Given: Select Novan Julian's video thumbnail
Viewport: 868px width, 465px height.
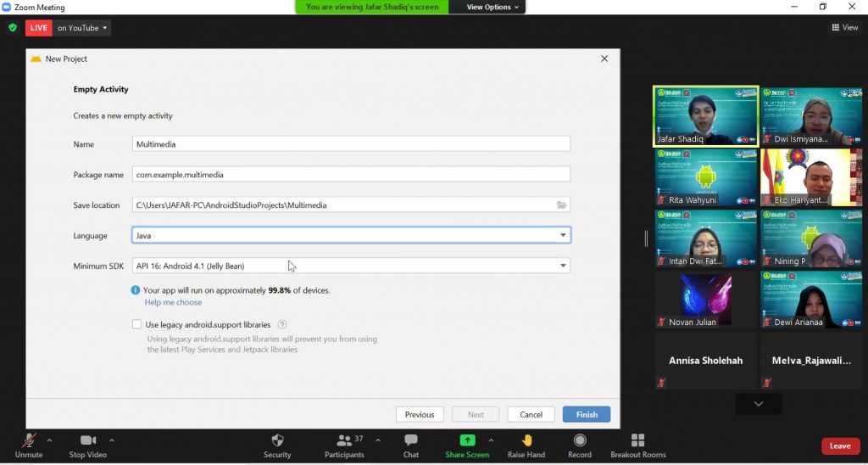Looking at the screenshot, I should [x=706, y=300].
